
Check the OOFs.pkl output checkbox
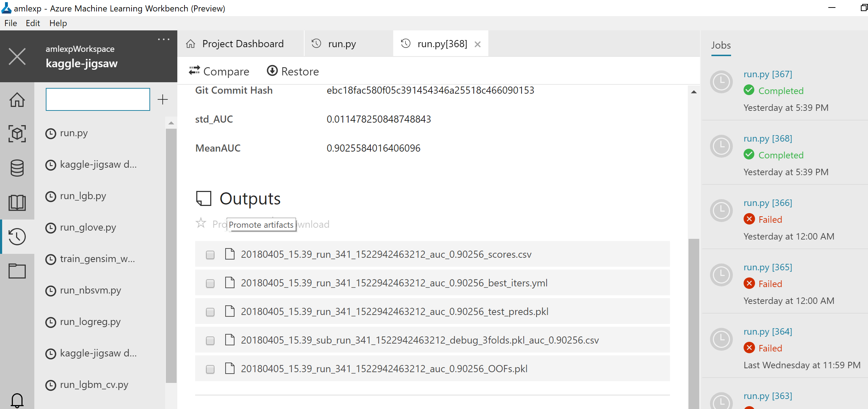[x=210, y=369]
